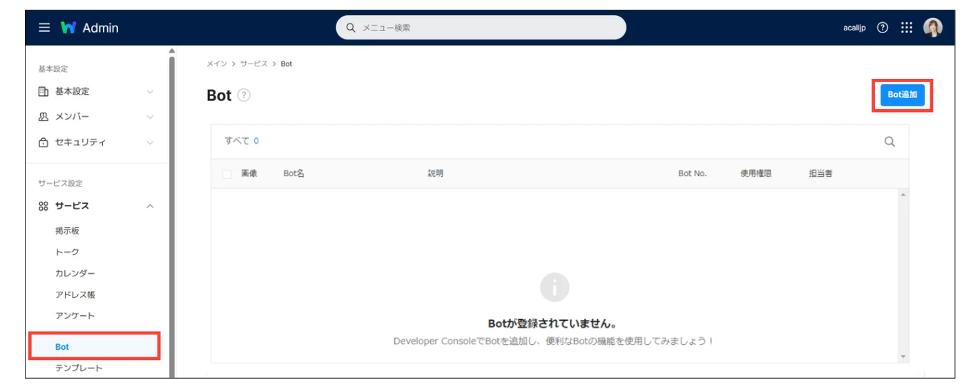
Task: Click the Bot追加 button
Action: pos(902,95)
